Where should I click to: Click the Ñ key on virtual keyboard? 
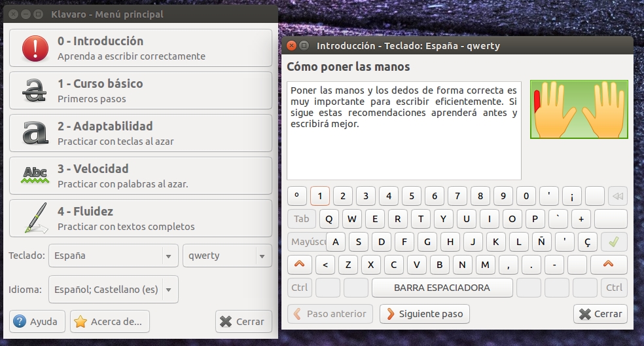click(x=541, y=242)
